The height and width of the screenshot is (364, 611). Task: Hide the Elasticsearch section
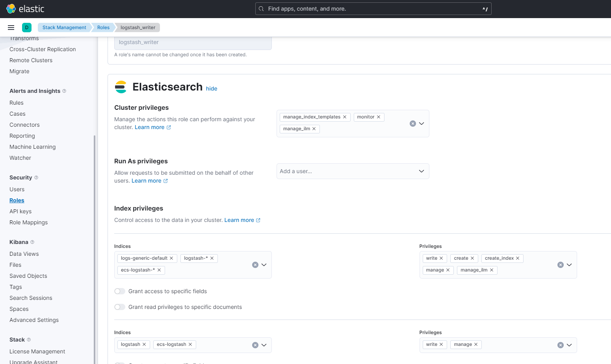pyautogui.click(x=212, y=89)
